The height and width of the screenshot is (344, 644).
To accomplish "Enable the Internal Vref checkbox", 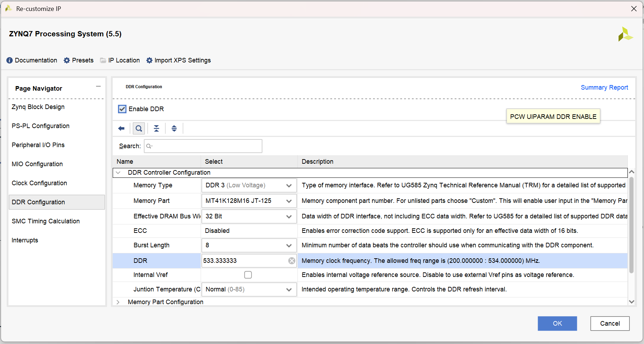I will (248, 275).
